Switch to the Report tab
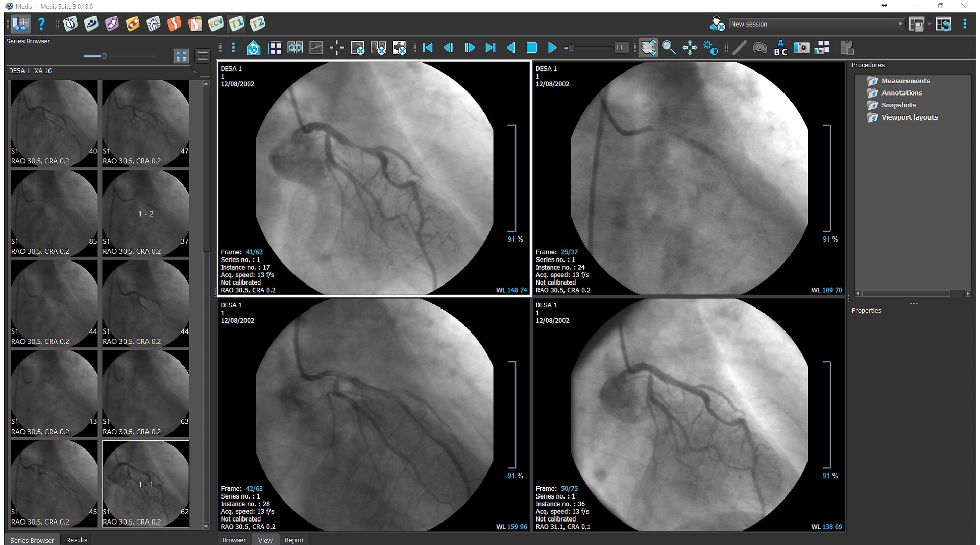This screenshot has height=545, width=980. [294, 540]
